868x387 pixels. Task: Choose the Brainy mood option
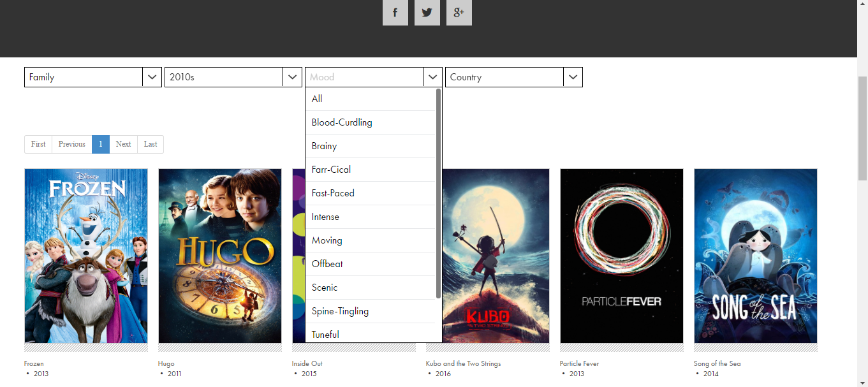324,146
